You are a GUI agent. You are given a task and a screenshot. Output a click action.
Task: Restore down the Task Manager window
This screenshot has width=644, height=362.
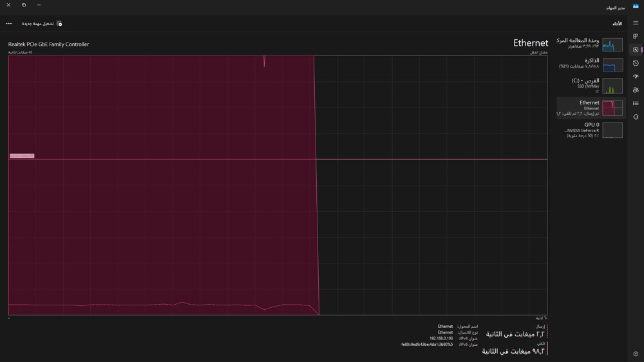coord(24,5)
